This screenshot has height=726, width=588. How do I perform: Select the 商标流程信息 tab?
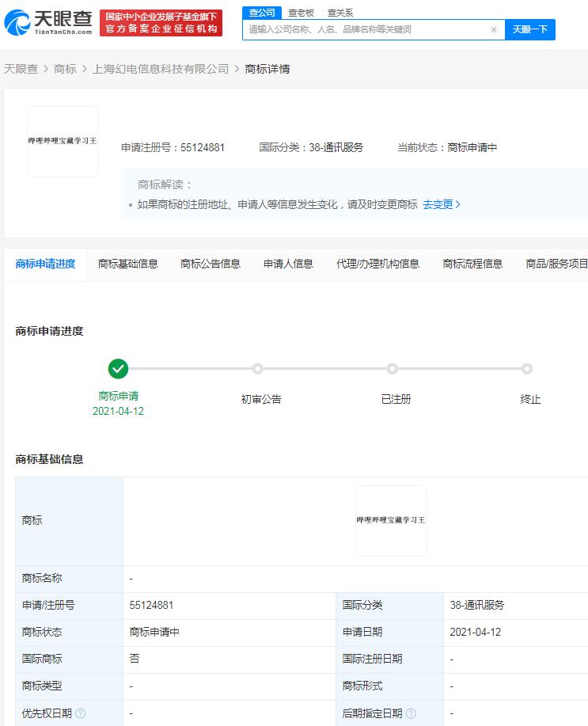pos(472,264)
